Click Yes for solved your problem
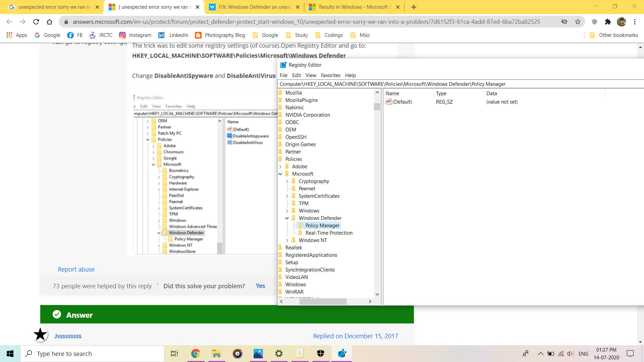This screenshot has height=362, width=644. coord(260,286)
